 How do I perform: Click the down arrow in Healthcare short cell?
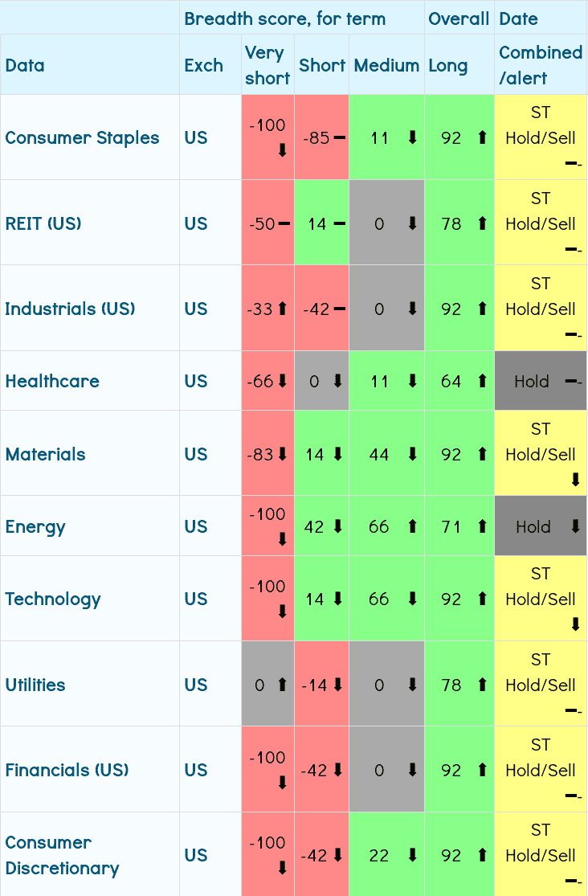[x=337, y=382]
